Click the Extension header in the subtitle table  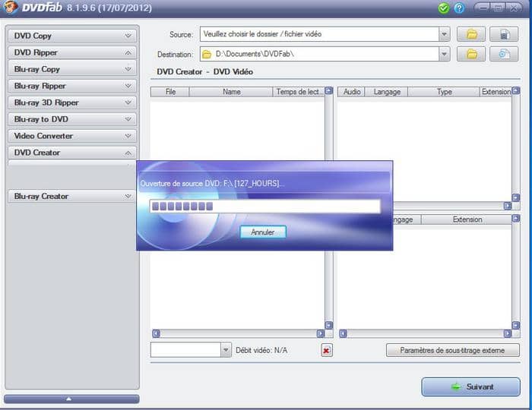(x=467, y=219)
